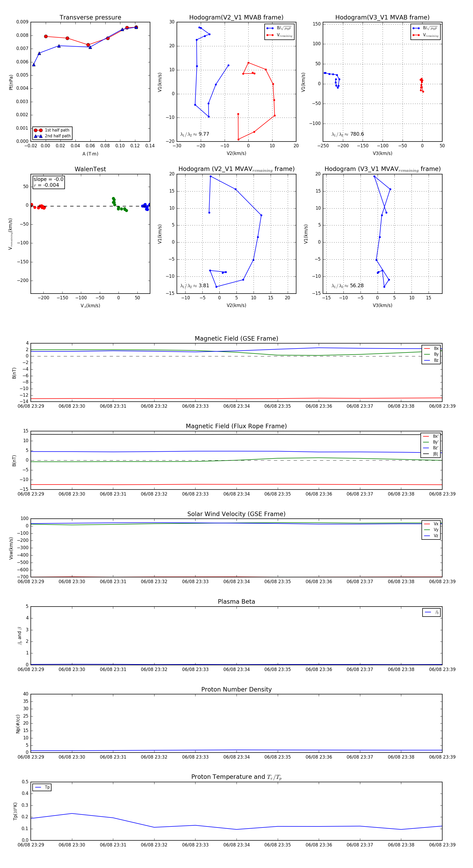This screenshot has height=868, width=473.
Task: Click '06/08 23:29' tick under GSE Magnetic Field plot
Action: coord(31,406)
